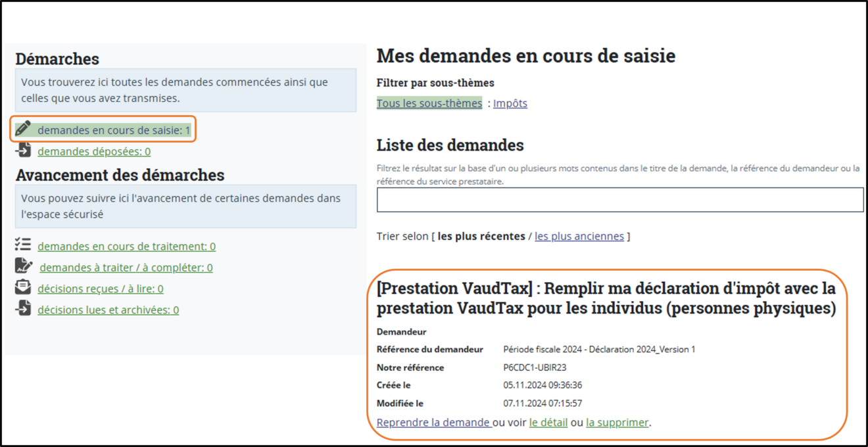Click the checklist icon for demandes en cours de traitement
868x447 pixels.
click(x=23, y=245)
